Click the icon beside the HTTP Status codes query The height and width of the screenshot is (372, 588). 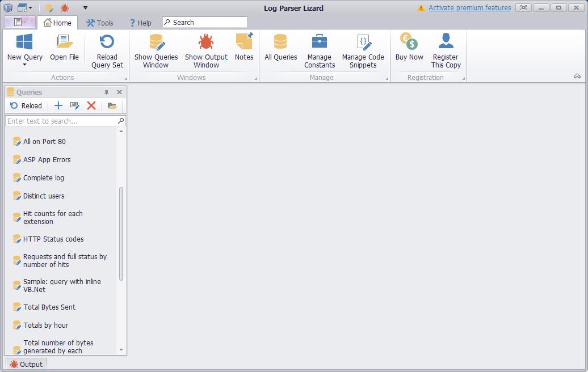click(17, 239)
